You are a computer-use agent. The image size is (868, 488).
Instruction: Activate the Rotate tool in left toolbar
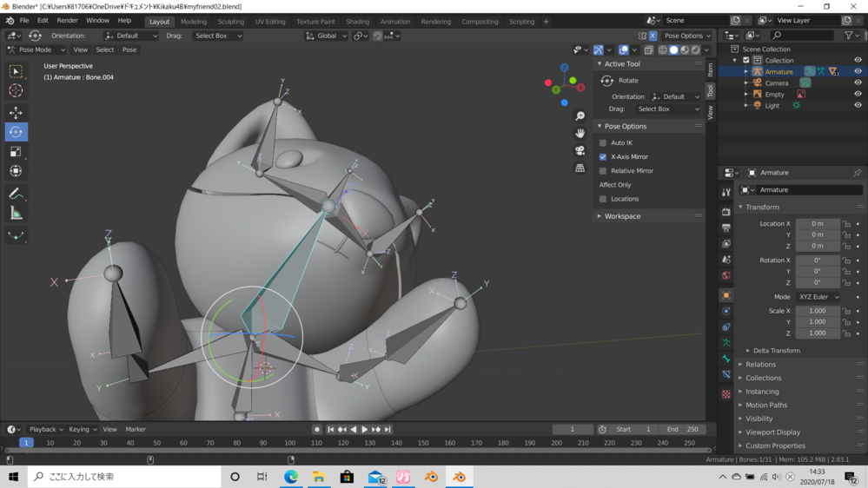[16, 132]
